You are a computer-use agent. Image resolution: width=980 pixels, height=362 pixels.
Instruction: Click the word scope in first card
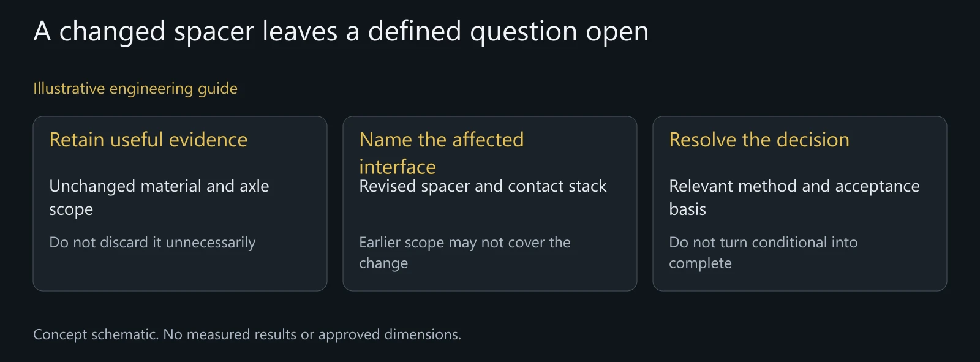click(71, 210)
